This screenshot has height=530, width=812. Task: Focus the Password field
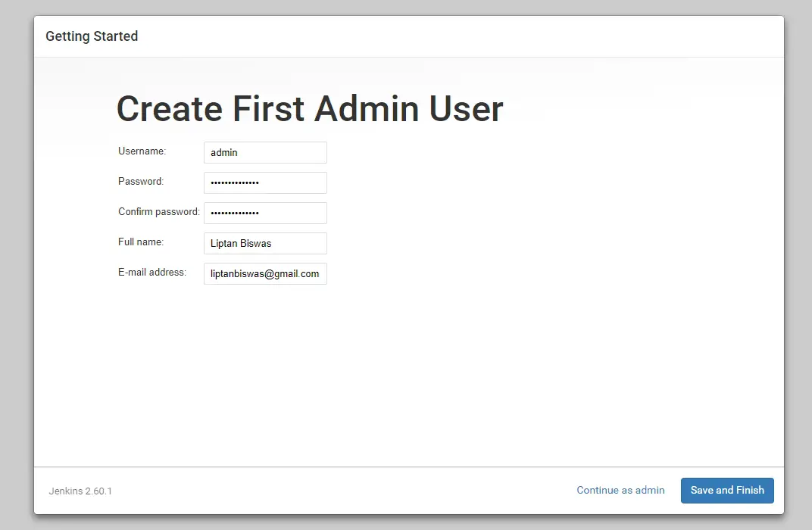point(265,182)
